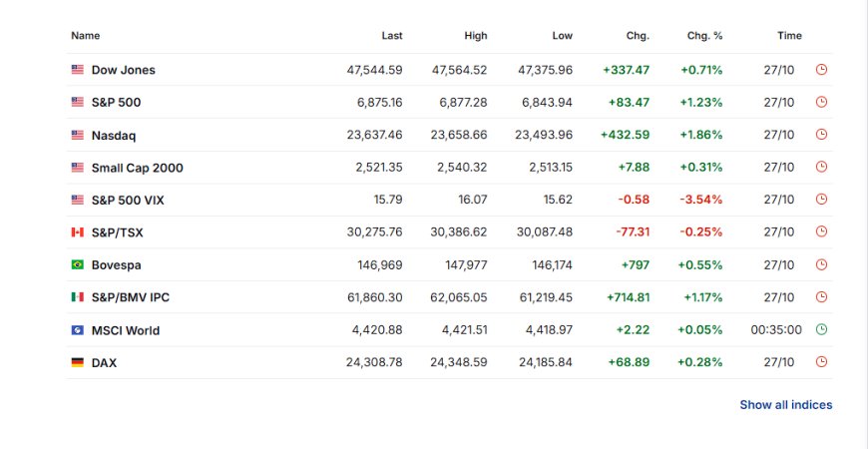Open the Small Cap 2000 index link
868x449 pixels.
point(138,168)
